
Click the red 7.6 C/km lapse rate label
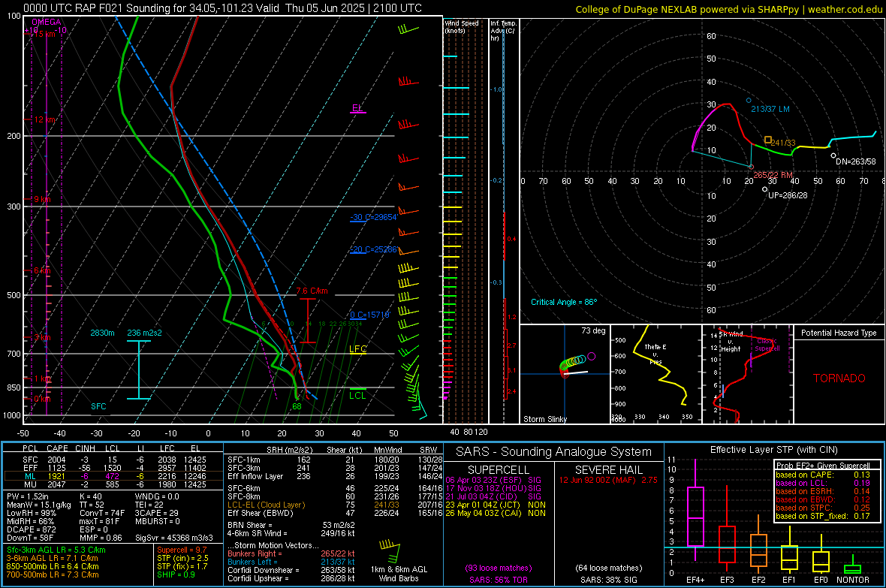pos(312,291)
